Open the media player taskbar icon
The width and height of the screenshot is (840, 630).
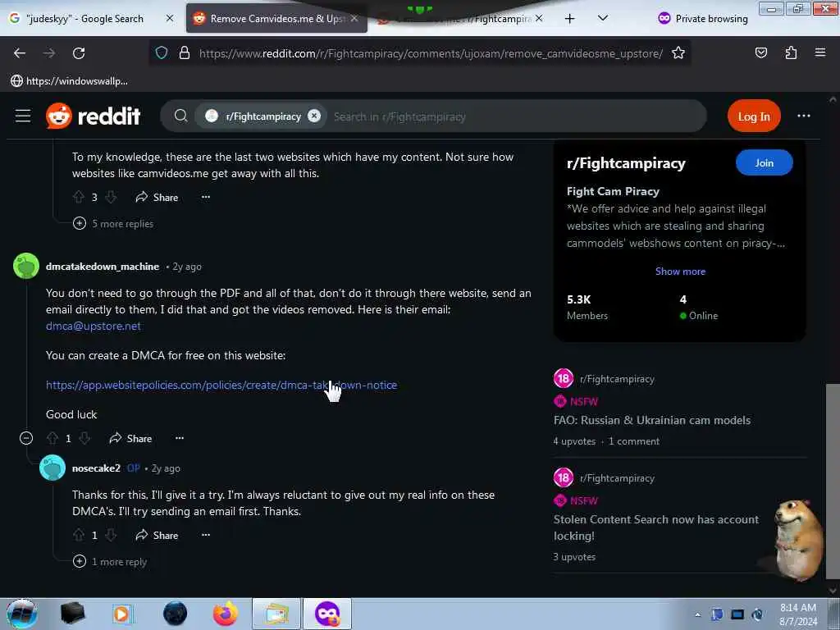pyautogui.click(x=122, y=614)
